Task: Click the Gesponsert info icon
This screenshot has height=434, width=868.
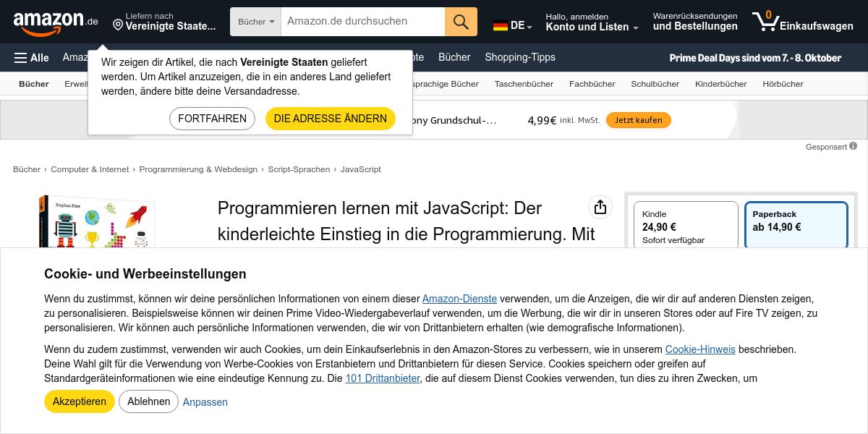Action: pyautogui.click(x=854, y=146)
